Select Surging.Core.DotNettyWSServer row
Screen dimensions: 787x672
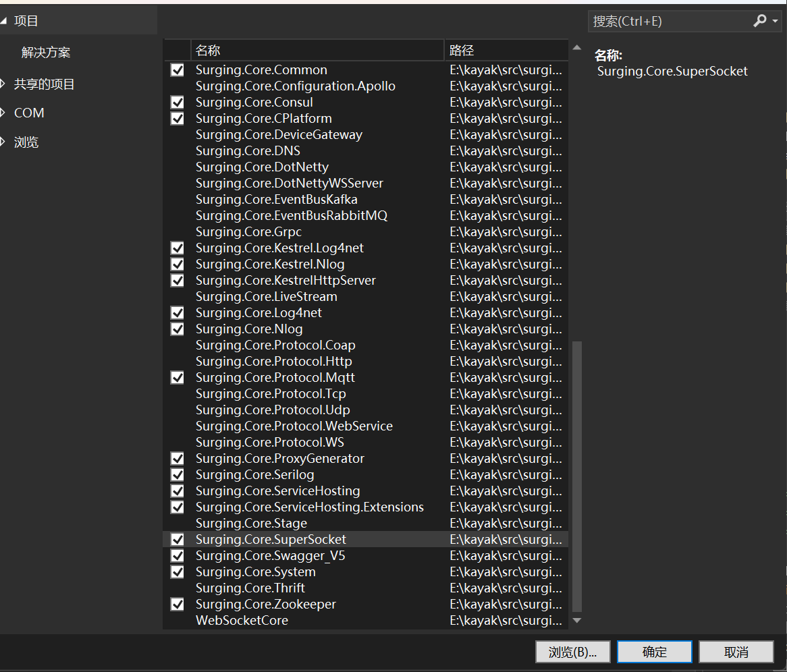click(x=366, y=184)
